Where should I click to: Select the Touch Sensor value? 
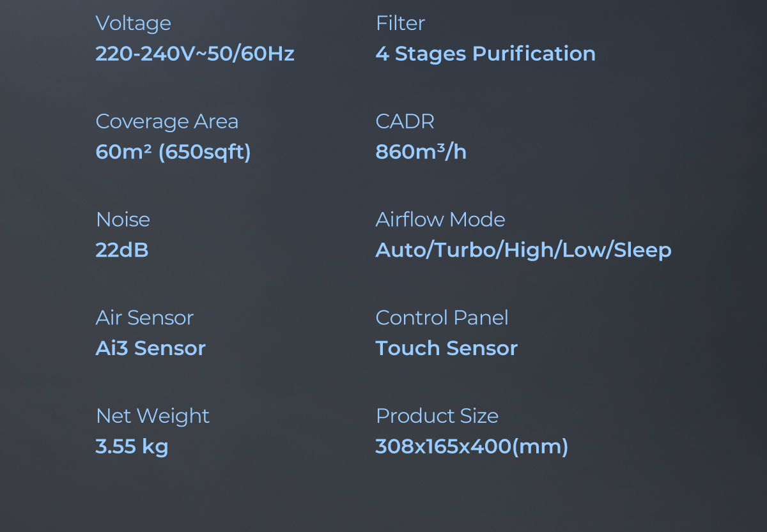pyautogui.click(x=446, y=348)
